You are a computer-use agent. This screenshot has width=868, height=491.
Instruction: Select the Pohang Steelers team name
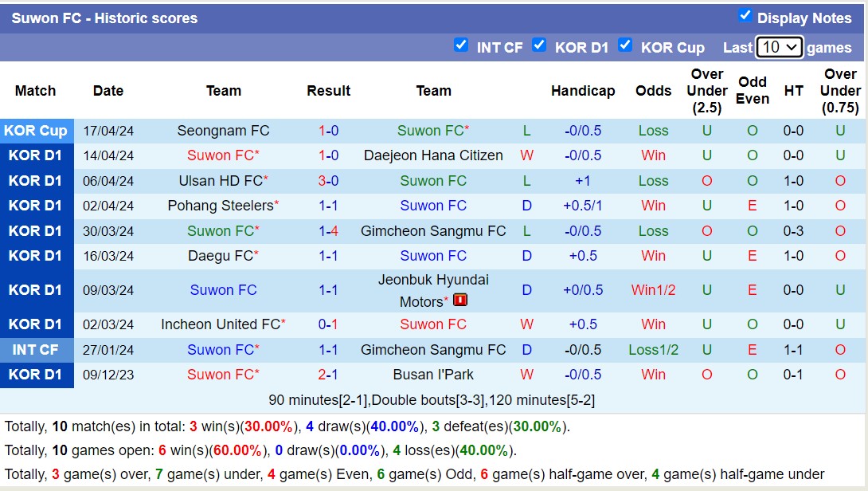tap(219, 206)
